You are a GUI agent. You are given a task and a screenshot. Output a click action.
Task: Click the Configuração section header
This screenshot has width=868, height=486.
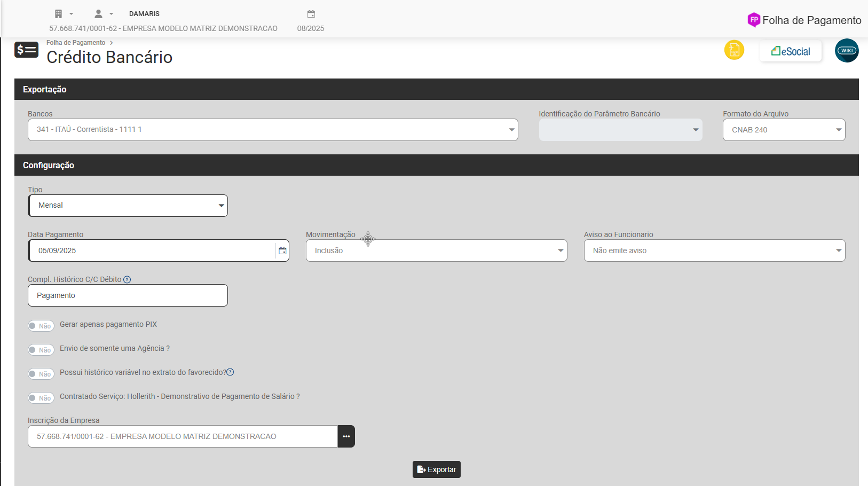(437, 165)
